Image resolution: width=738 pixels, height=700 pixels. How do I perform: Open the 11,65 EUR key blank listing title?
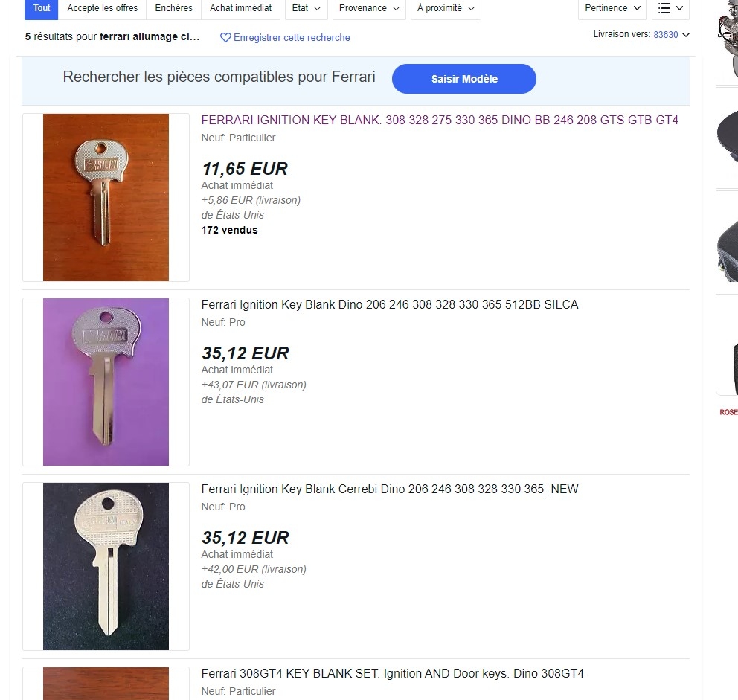[x=440, y=120]
